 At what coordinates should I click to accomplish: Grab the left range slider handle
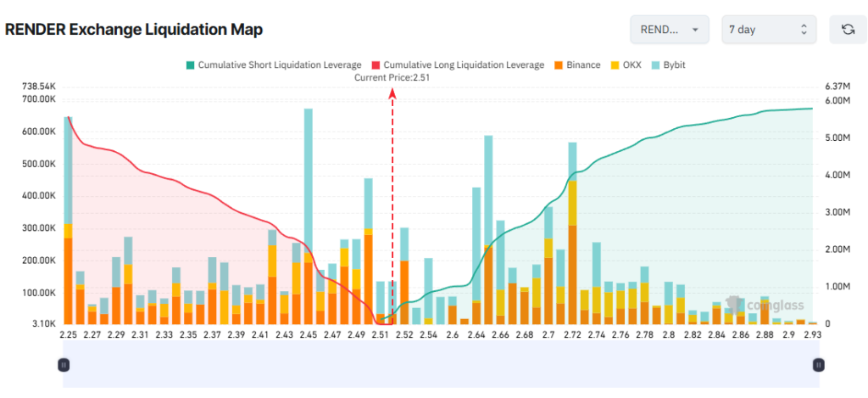pyautogui.click(x=63, y=365)
